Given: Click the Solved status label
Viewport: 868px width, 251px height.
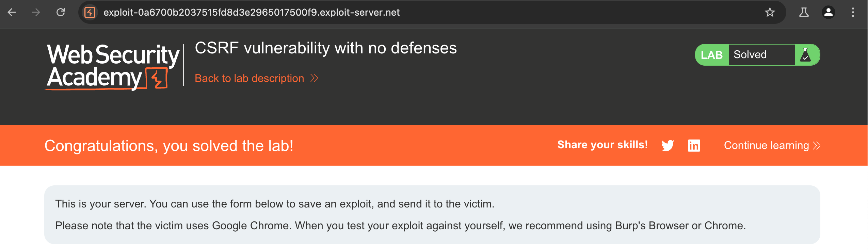Looking at the screenshot, I should point(750,55).
